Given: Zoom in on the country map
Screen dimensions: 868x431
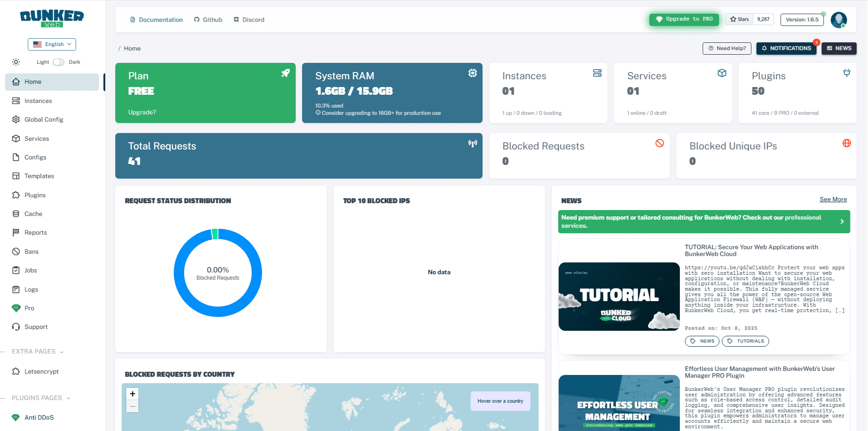Looking at the screenshot, I should tap(133, 394).
